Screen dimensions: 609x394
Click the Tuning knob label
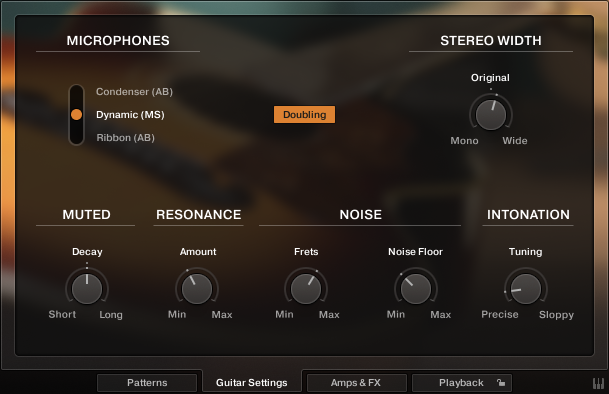[x=525, y=252]
